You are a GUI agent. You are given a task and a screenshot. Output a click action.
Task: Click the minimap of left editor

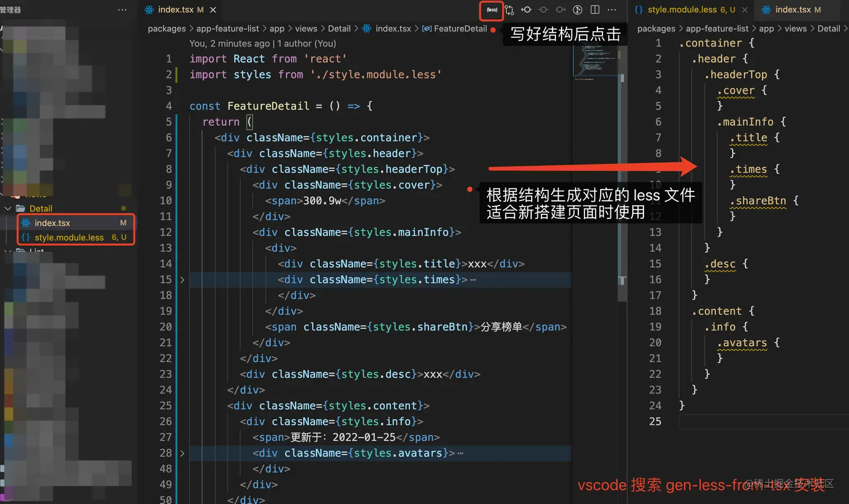(x=595, y=62)
